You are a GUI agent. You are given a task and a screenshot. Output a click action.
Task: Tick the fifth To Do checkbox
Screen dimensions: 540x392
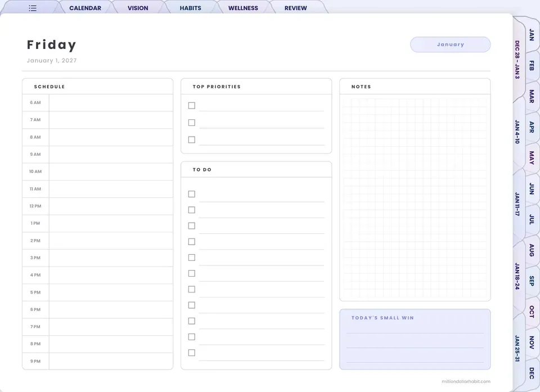click(192, 258)
